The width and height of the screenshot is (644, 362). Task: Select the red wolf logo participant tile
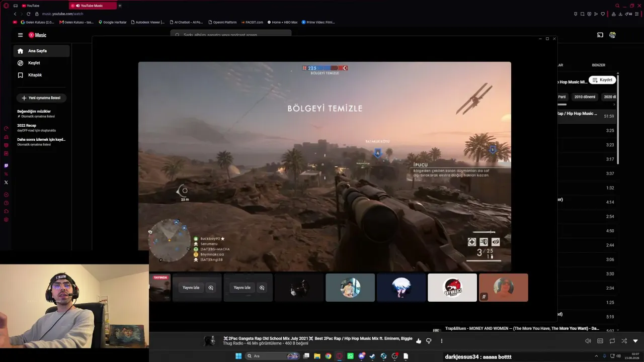point(452,288)
